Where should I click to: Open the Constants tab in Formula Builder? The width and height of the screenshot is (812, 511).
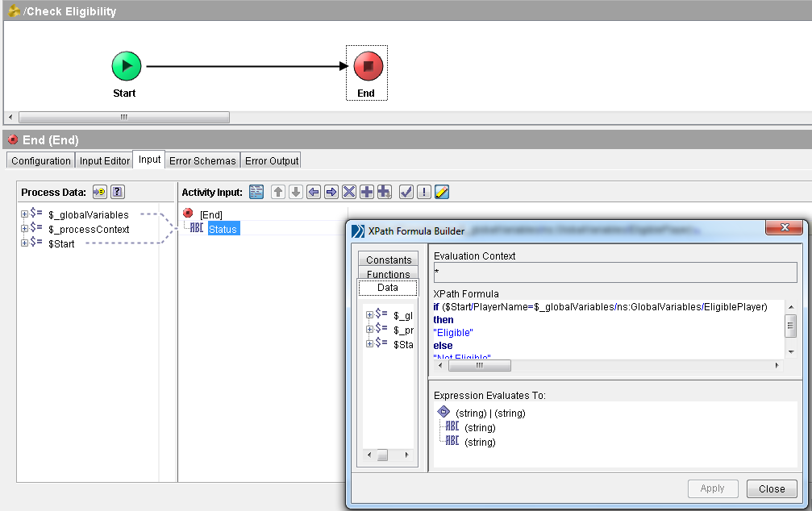pos(389,260)
